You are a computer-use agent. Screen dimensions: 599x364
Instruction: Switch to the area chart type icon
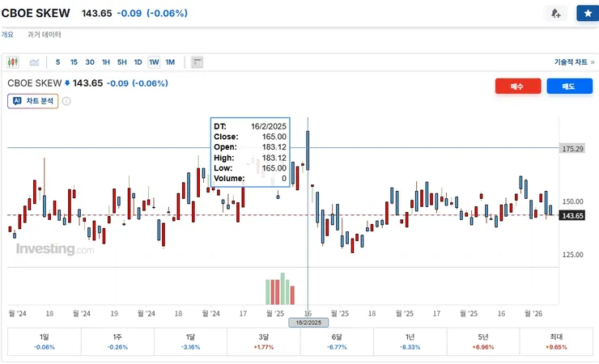34,62
